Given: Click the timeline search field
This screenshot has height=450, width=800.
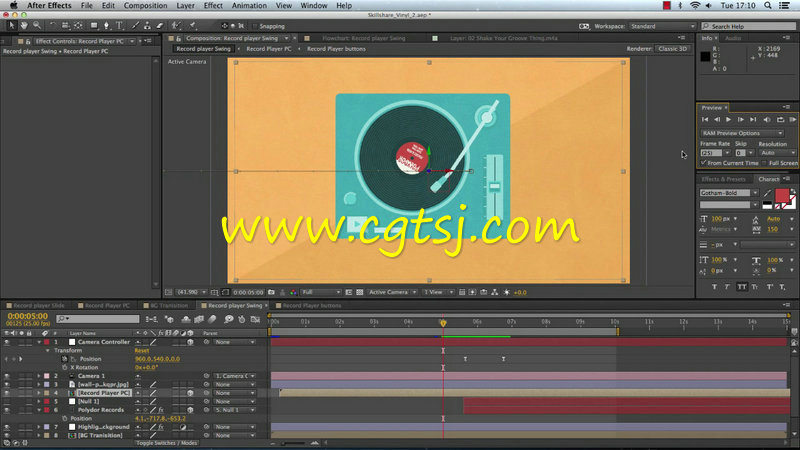Looking at the screenshot, I should point(97,319).
